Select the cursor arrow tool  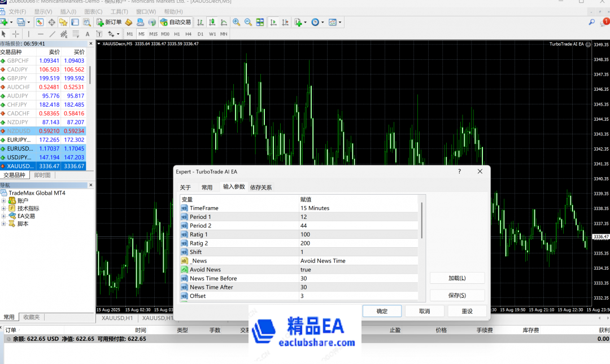(4, 34)
